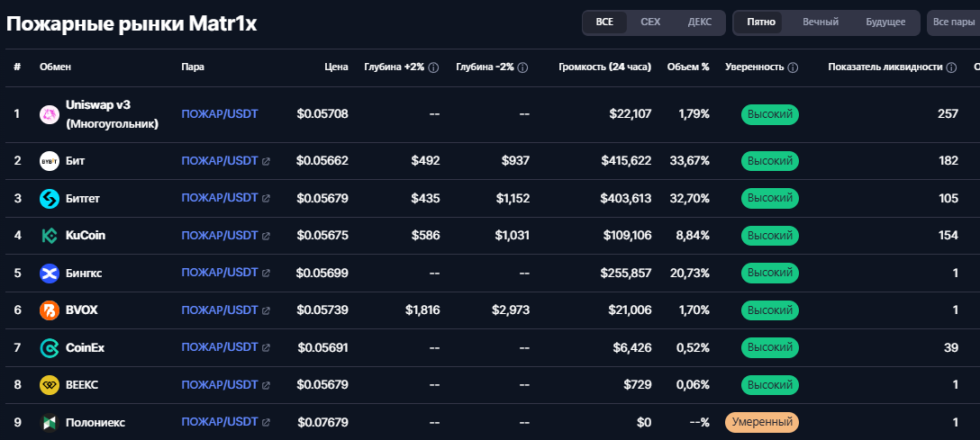The image size is (980, 440).
Task: Open ПОЖАР/USDT pair in BVOX row
Action: (x=220, y=310)
